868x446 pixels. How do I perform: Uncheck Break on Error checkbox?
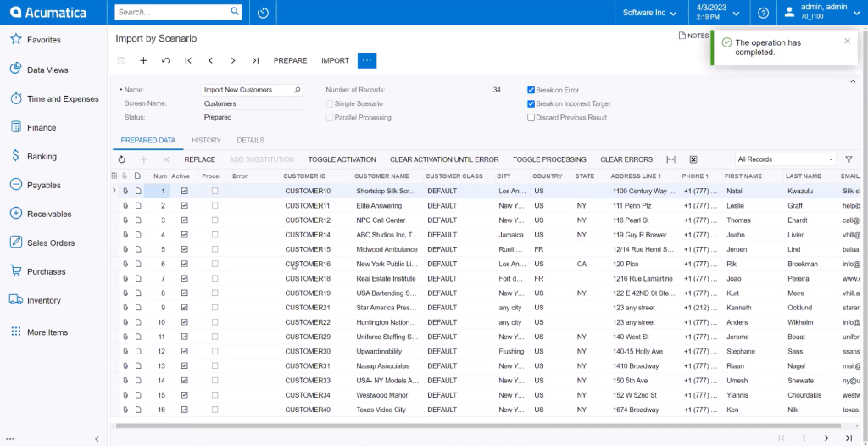pos(531,90)
